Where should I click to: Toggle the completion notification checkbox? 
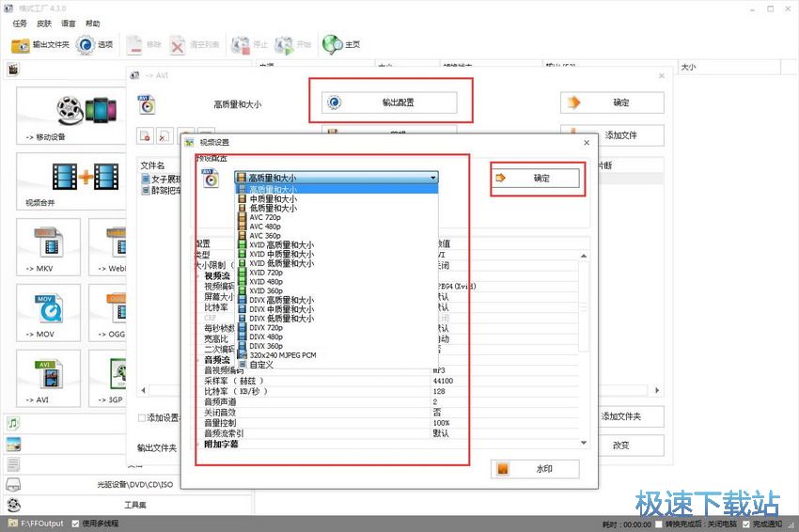746,524
